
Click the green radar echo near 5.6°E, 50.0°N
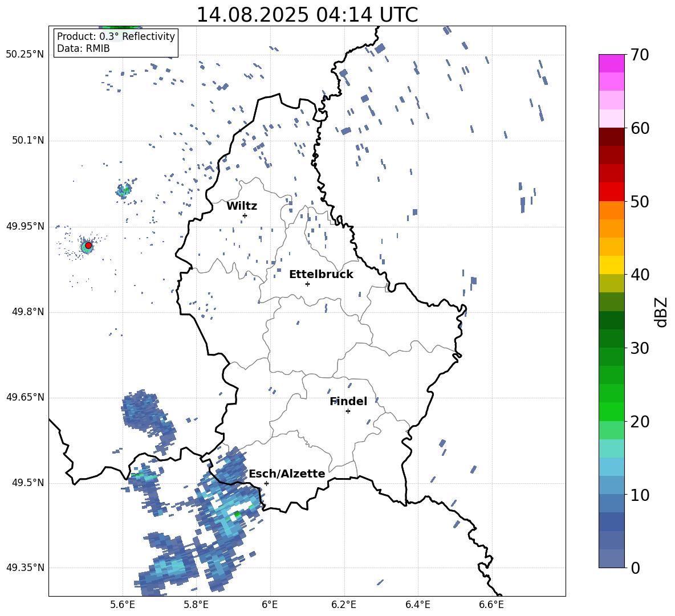click(x=124, y=190)
